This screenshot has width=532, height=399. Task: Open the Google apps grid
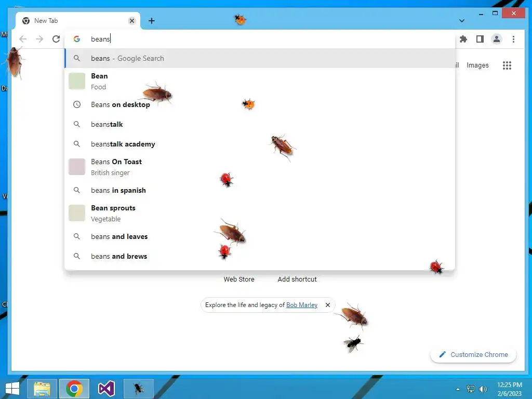point(507,65)
